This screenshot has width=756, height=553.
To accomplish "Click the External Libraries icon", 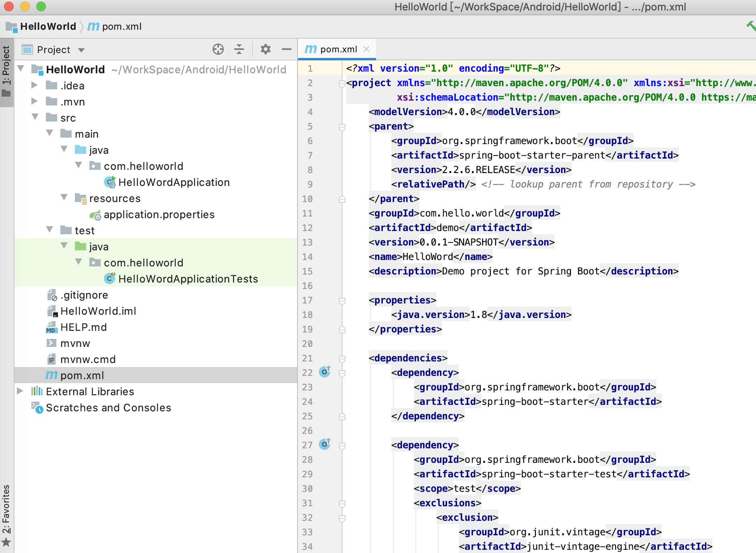I will pyautogui.click(x=37, y=391).
